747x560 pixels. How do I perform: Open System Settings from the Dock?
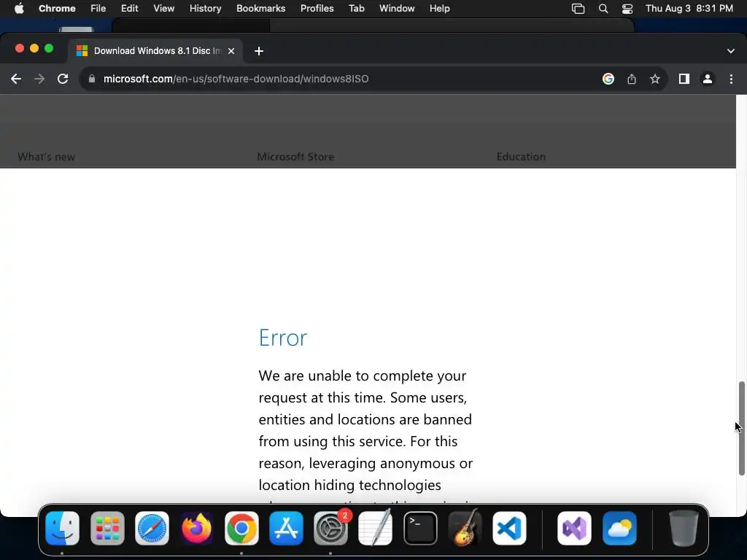pyautogui.click(x=331, y=528)
